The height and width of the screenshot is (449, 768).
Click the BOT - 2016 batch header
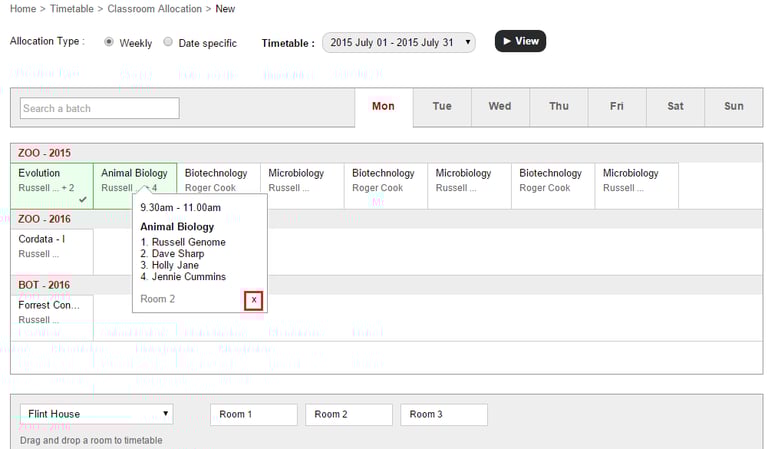tap(386, 285)
